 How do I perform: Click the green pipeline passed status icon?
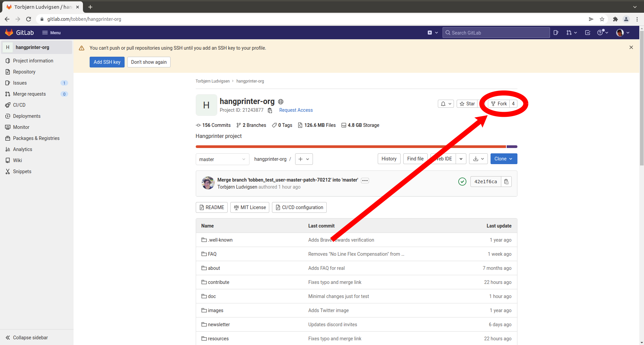pos(462,182)
